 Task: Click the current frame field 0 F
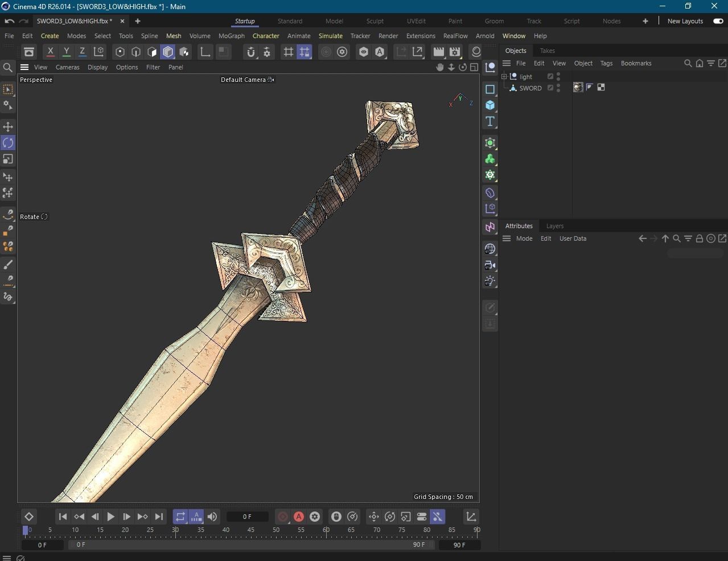click(247, 517)
